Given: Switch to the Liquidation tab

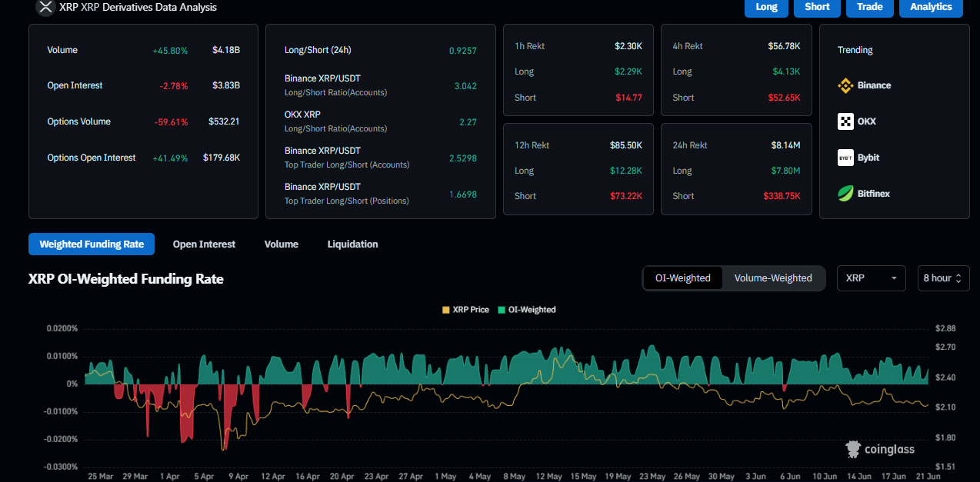Looking at the screenshot, I should 352,244.
